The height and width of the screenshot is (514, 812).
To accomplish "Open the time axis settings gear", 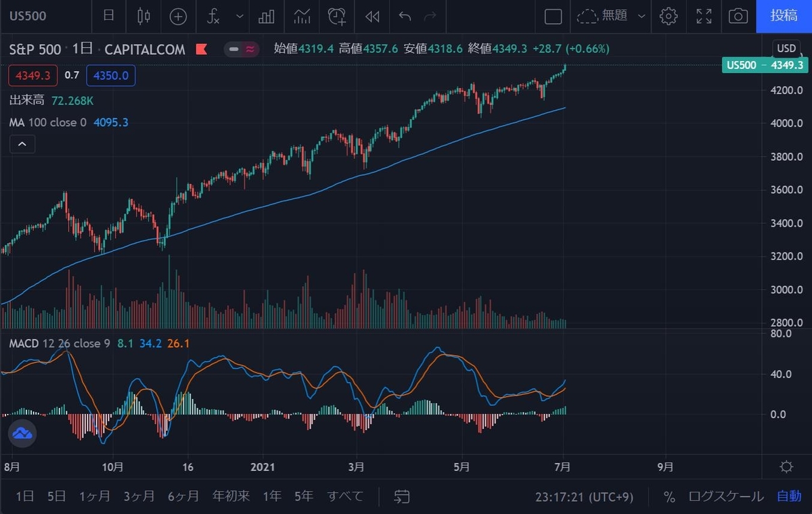I will 786,467.
